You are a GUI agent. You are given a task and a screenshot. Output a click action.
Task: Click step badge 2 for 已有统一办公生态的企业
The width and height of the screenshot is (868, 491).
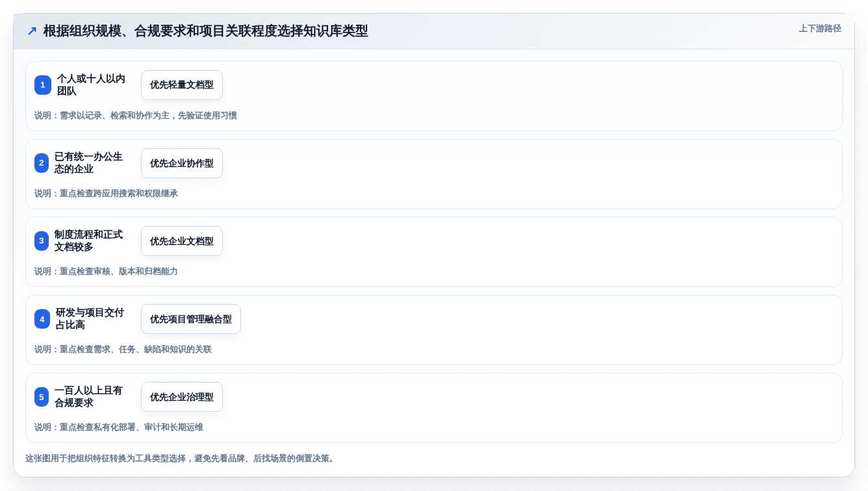pyautogui.click(x=42, y=163)
